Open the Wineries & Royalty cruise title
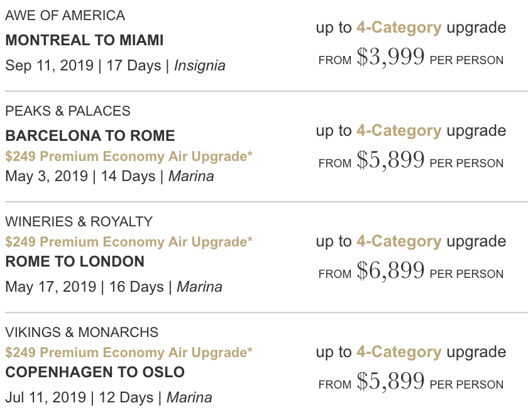The image size is (528, 420). tap(79, 221)
